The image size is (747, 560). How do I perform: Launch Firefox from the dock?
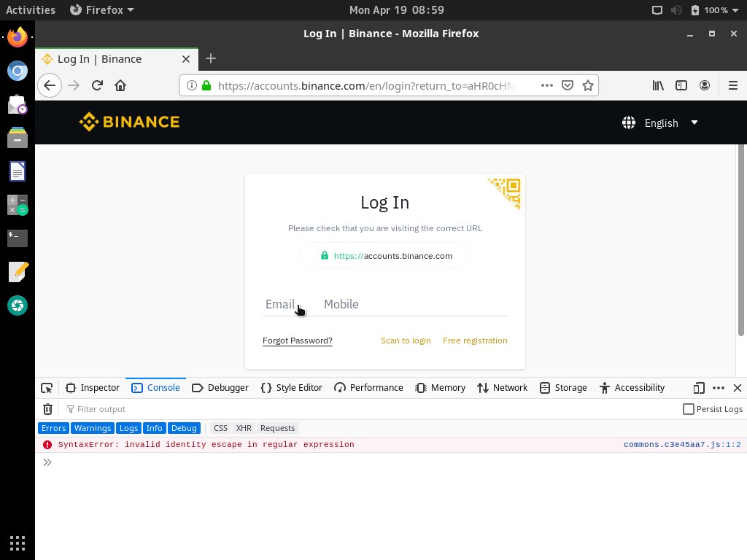18,37
